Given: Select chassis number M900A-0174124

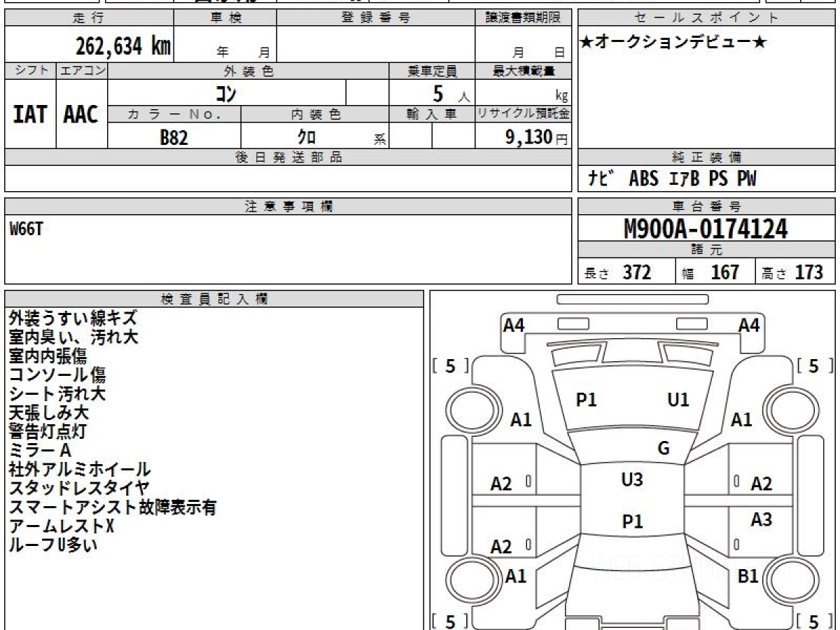Looking at the screenshot, I should click(706, 229).
